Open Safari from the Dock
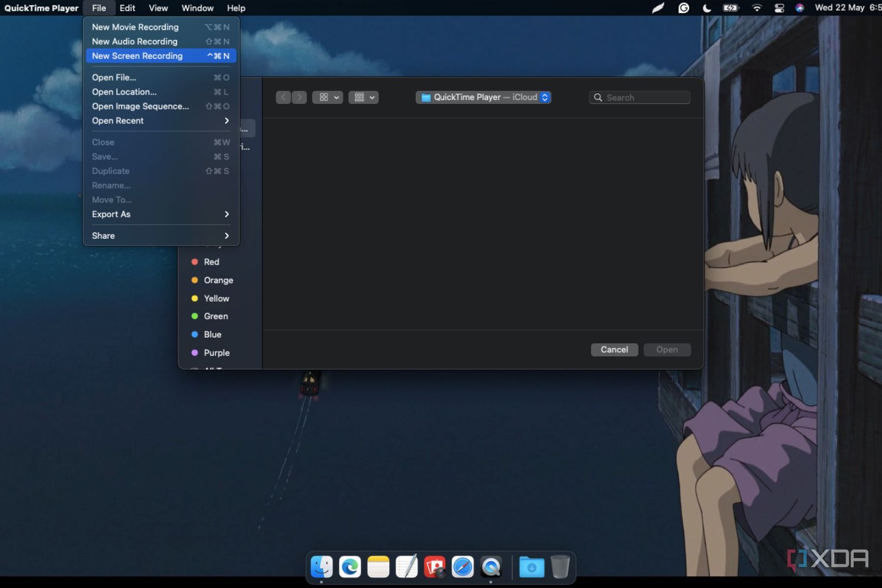This screenshot has width=882, height=588. pos(463,567)
